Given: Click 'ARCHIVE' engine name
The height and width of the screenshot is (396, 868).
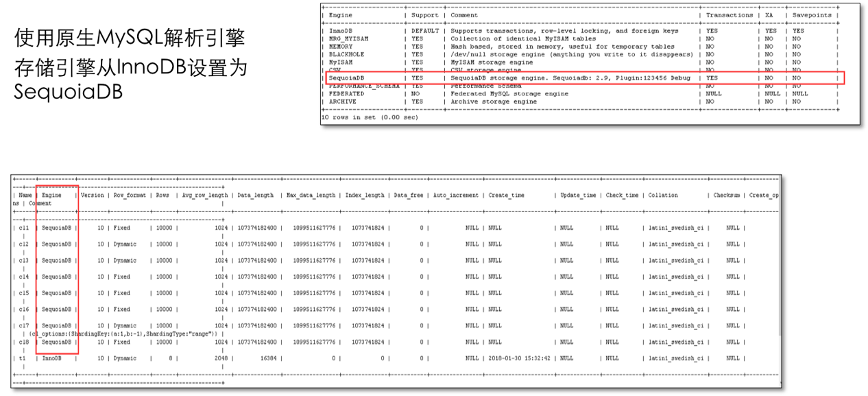Looking at the screenshot, I should 342,102.
